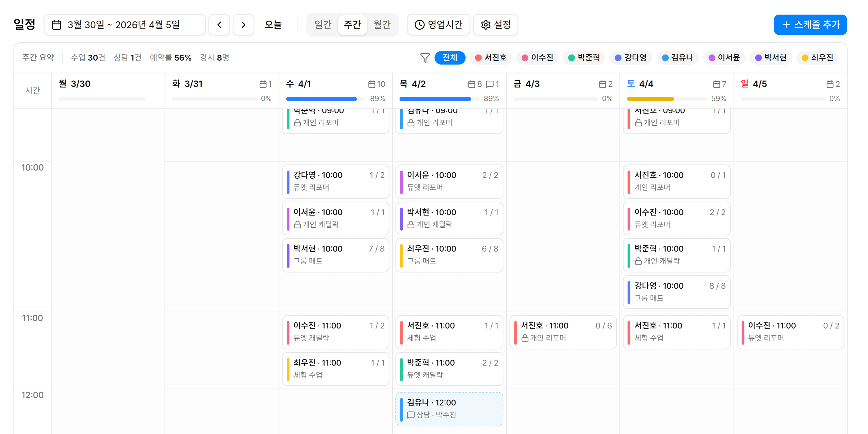Go to previous week with left chevron
868x434 pixels.
click(x=219, y=24)
